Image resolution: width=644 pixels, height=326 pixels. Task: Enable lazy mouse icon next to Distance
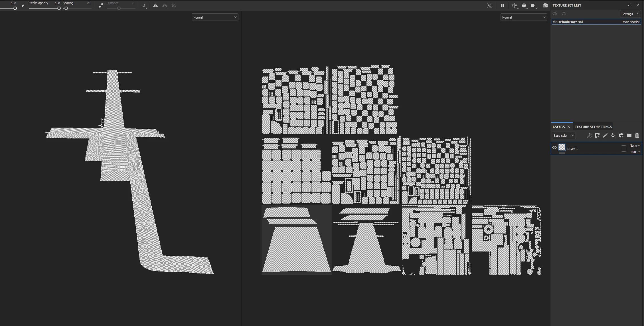pos(101,5)
